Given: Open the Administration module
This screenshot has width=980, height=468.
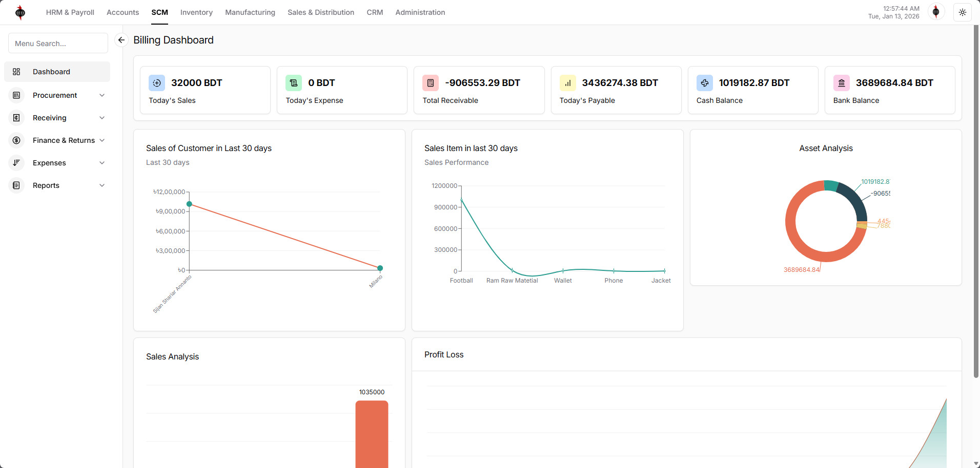Looking at the screenshot, I should pos(420,12).
